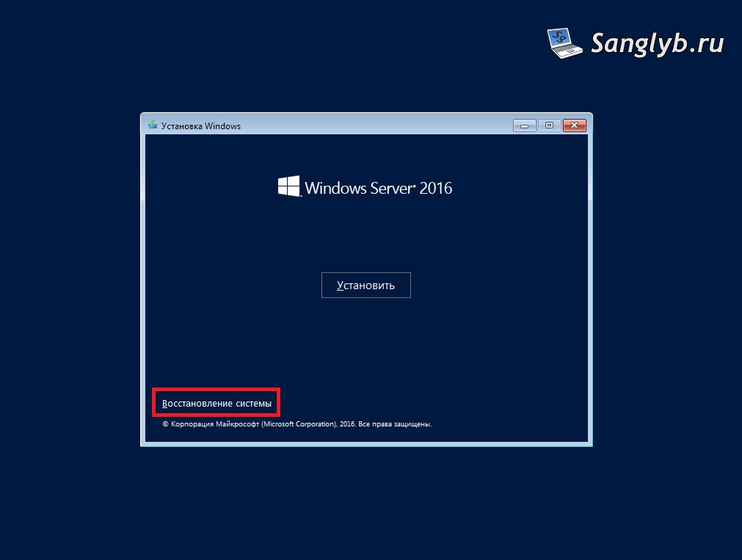
Task: Click the Microsoft Corporation copyright notice
Action: pyautogui.click(x=297, y=424)
